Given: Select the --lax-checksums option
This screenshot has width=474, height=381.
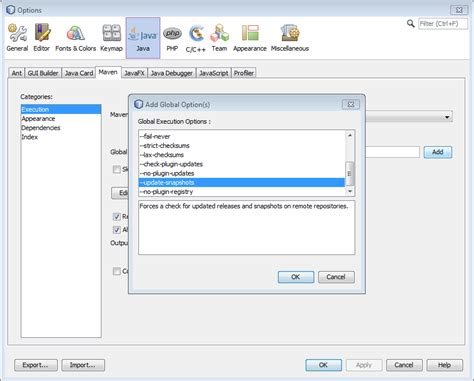Looking at the screenshot, I should [x=242, y=155].
